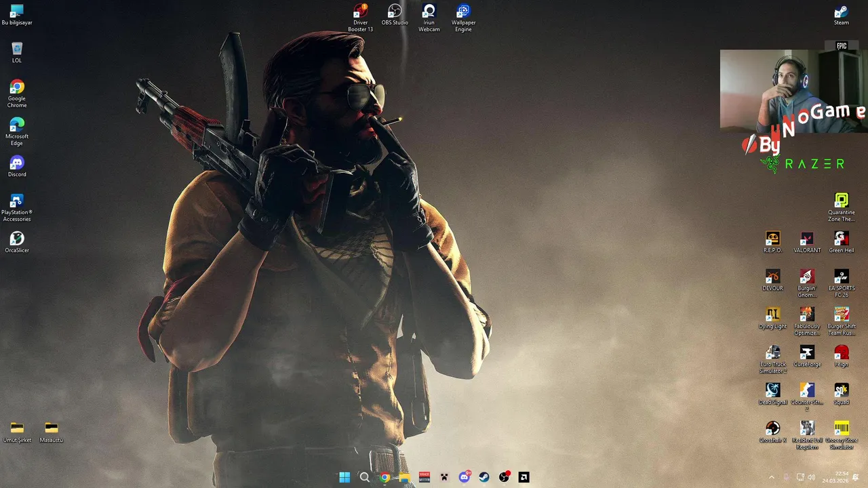The width and height of the screenshot is (868, 488).
Task: Open the Windows Start menu
Action: pyautogui.click(x=344, y=477)
